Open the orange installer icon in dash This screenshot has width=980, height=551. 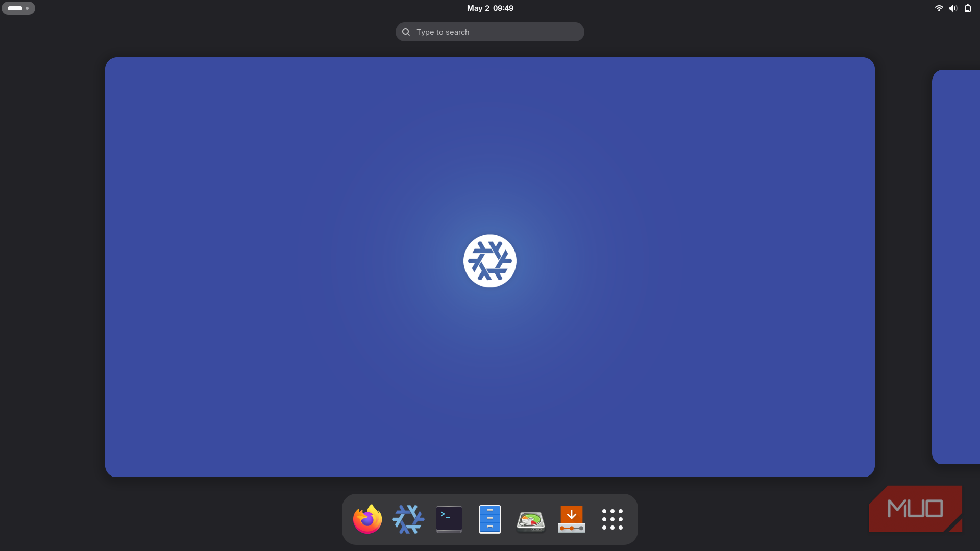tap(572, 519)
